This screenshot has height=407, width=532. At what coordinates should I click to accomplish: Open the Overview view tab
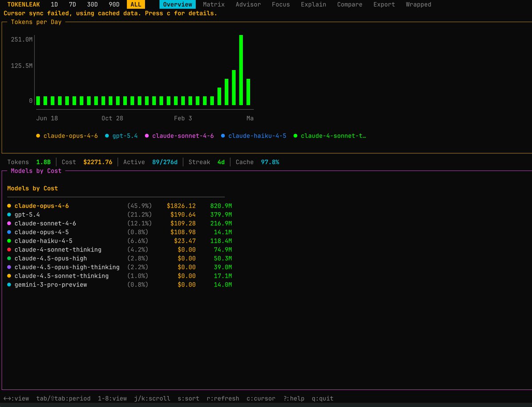point(177,4)
